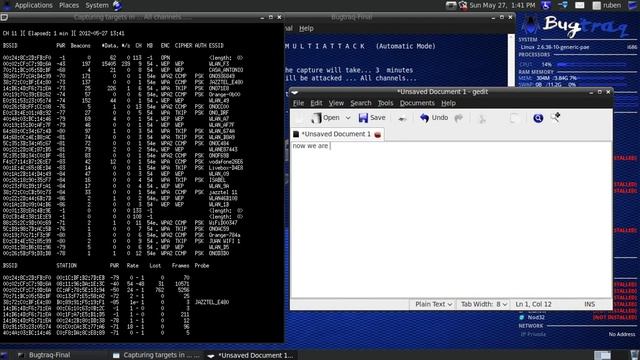Open the ruben user menu

point(607,5)
